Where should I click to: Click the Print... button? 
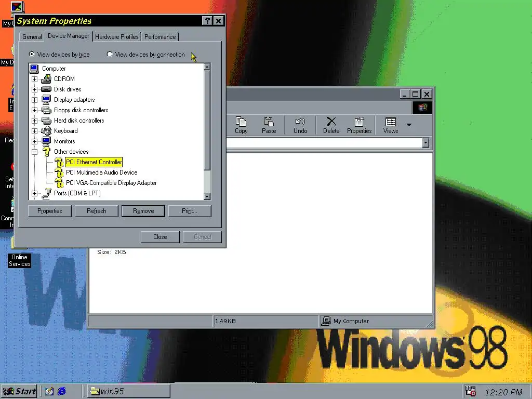[189, 211]
